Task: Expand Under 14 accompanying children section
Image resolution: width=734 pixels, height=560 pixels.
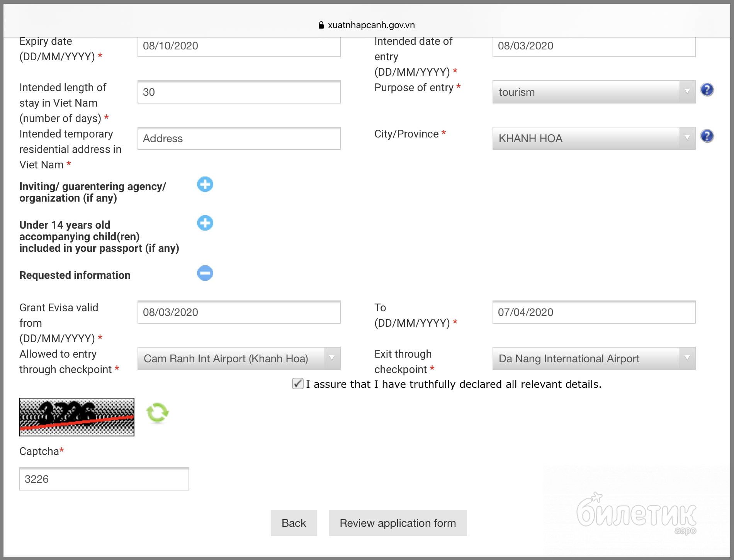Action: coord(205,223)
